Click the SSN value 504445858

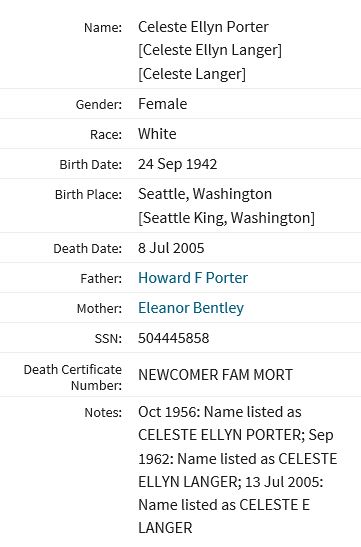[x=174, y=338]
